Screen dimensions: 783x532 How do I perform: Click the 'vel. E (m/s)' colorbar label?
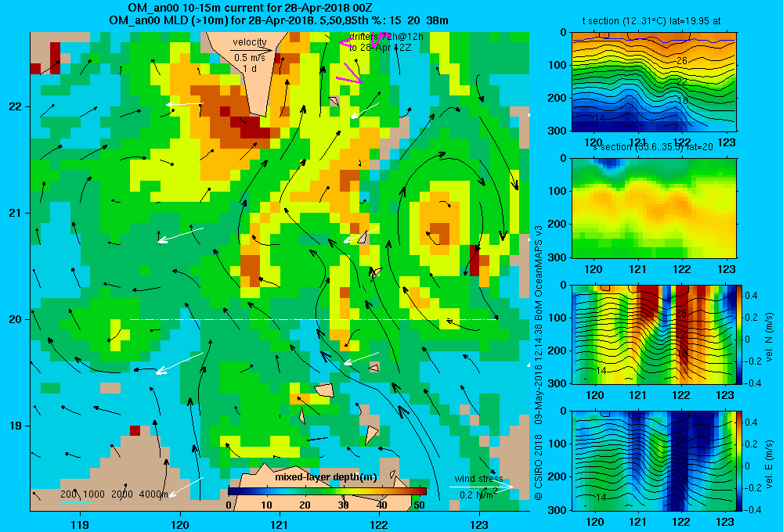pyautogui.click(x=770, y=463)
